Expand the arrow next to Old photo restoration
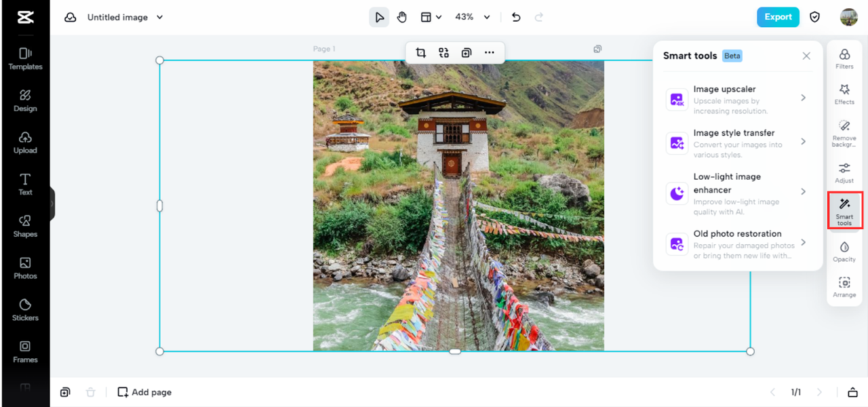The width and height of the screenshot is (868, 407). (803, 242)
